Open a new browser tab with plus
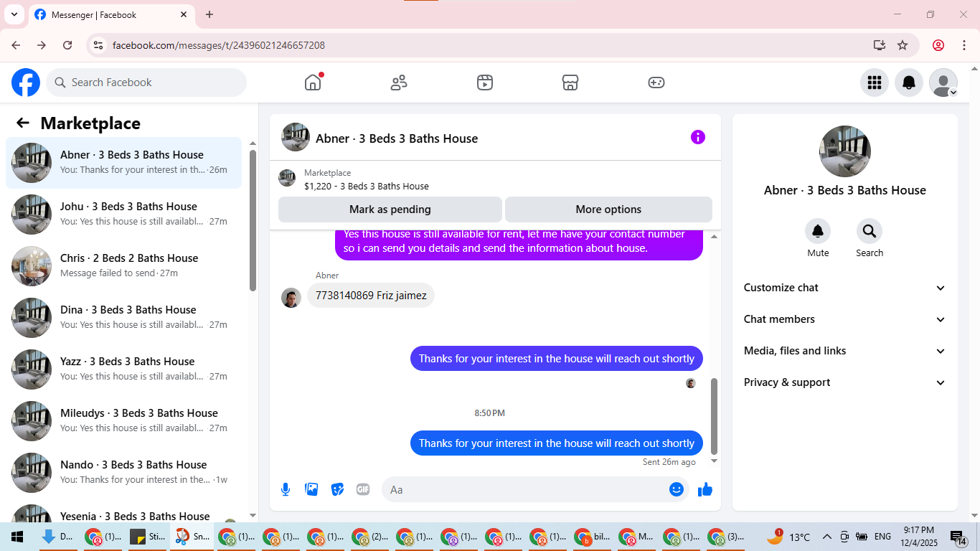This screenshot has height=551, width=980. tap(209, 14)
